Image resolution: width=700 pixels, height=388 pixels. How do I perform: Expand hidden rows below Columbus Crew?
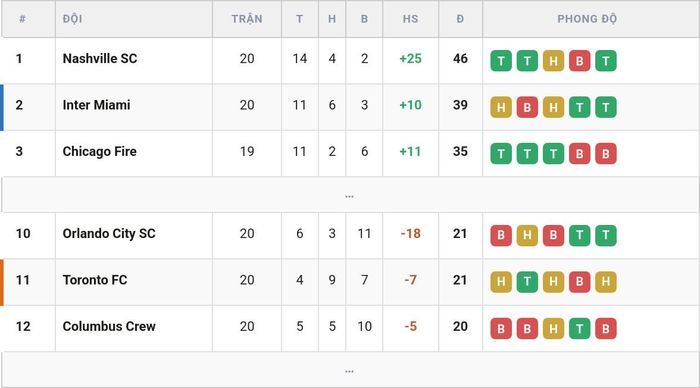350,370
